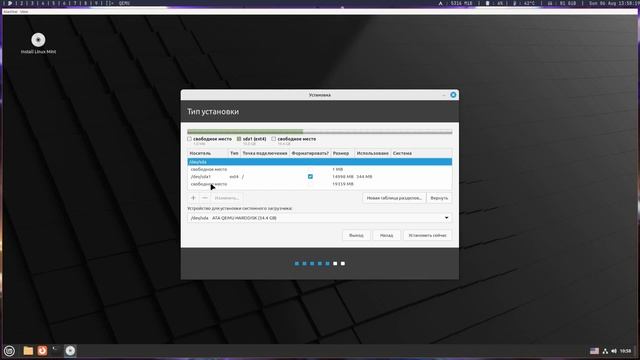Click the Размер column header

(342, 153)
